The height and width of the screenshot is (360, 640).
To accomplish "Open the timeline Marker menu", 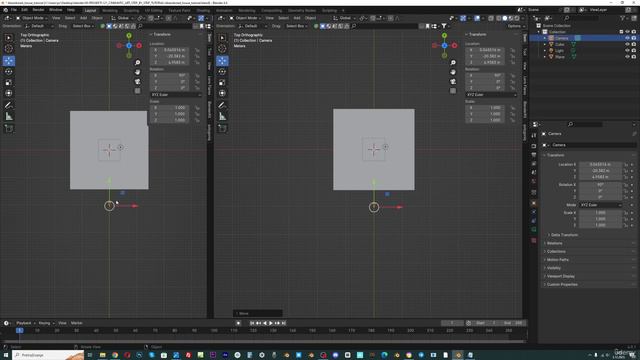I will tap(76, 323).
